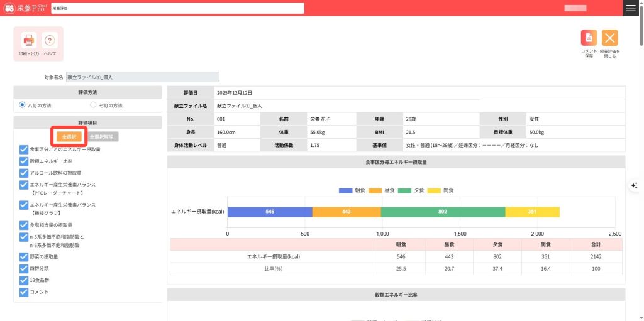Open the hamburger menu

click(631, 8)
